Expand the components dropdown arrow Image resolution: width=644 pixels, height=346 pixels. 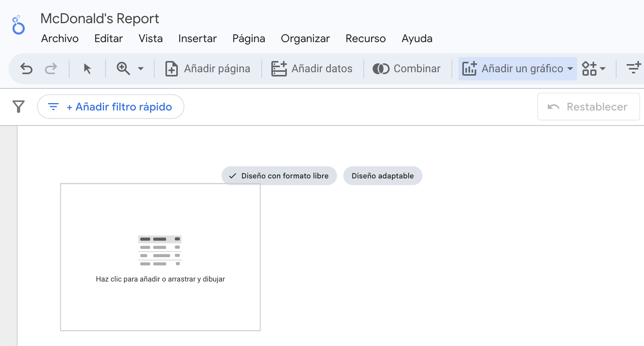603,69
